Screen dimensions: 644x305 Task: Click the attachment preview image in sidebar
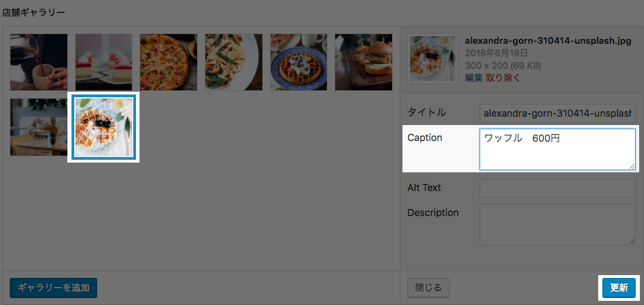(x=433, y=59)
